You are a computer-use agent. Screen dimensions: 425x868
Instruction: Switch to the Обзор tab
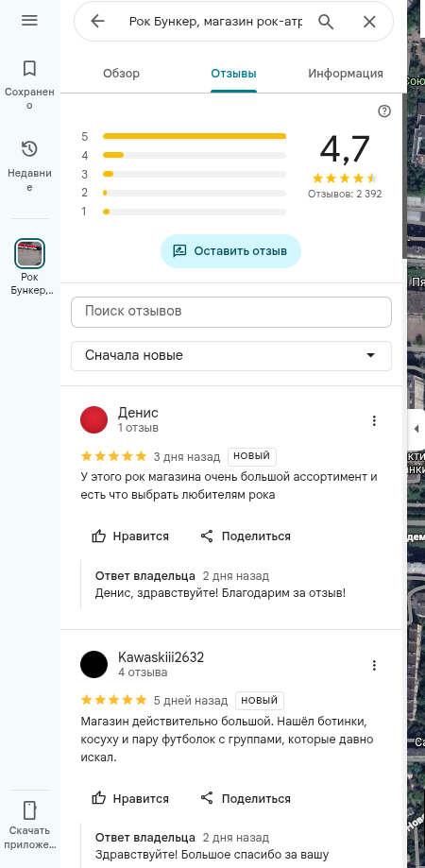point(121,73)
